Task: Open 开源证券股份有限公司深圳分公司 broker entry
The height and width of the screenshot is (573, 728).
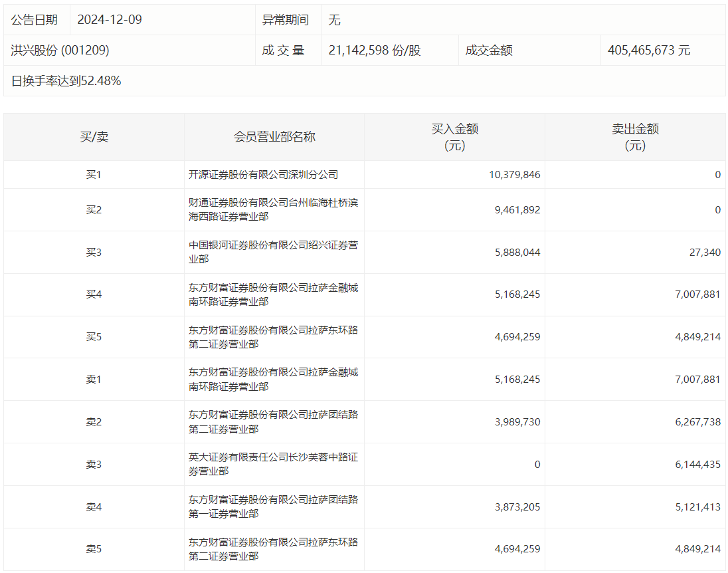Action: coord(264,175)
